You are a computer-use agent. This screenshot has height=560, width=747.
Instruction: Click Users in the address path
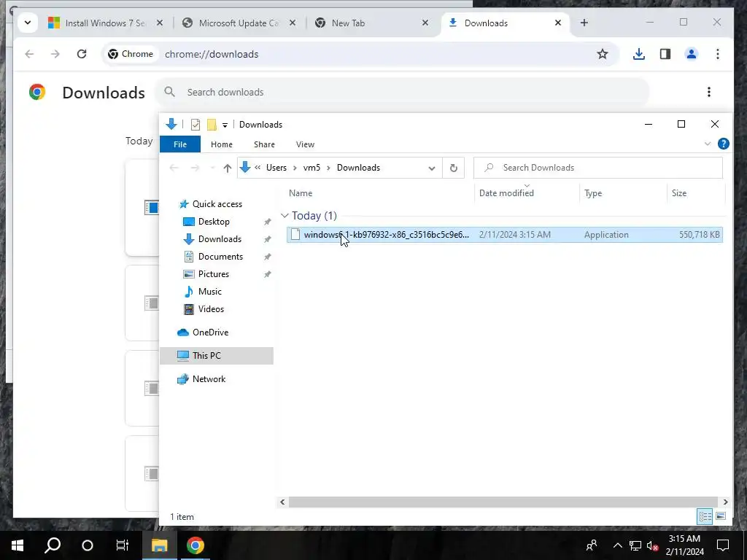[276, 168]
